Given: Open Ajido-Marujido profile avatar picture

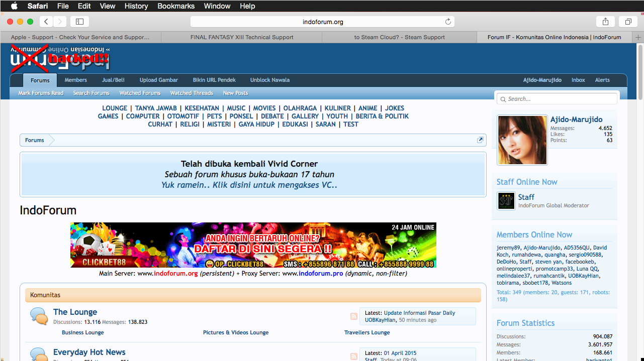Looking at the screenshot, I should point(522,140).
